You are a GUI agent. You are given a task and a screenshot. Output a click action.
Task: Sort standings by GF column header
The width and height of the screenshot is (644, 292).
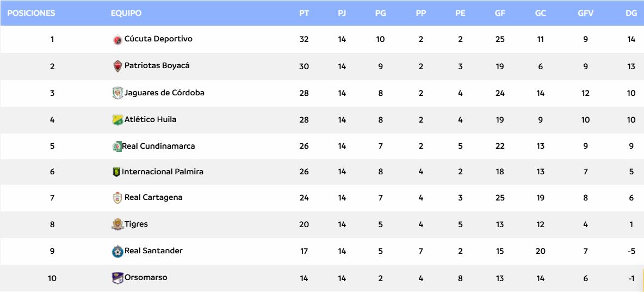pos(500,13)
